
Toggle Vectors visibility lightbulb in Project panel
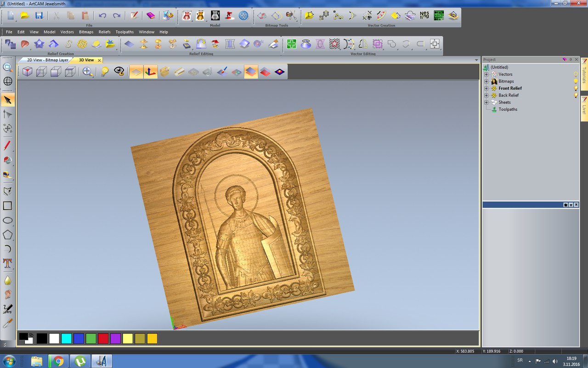pos(576,74)
